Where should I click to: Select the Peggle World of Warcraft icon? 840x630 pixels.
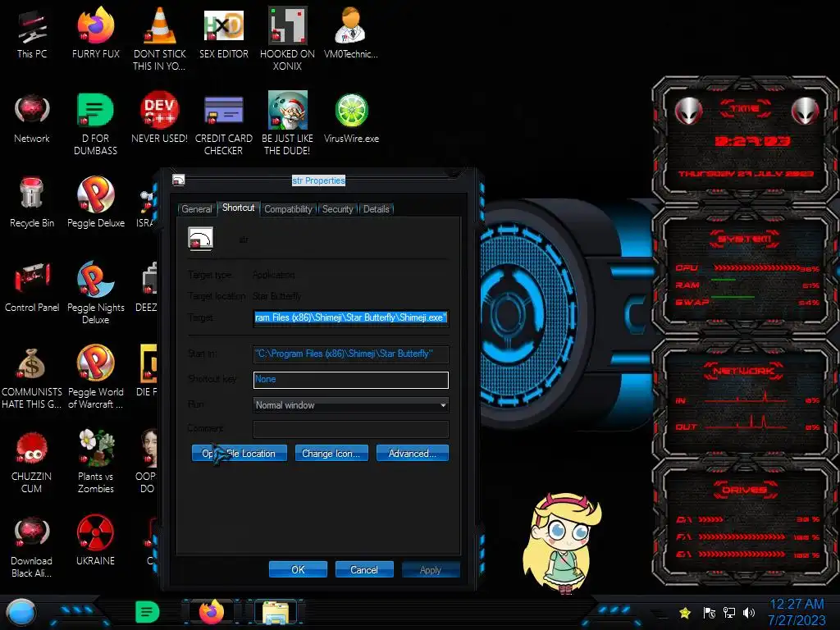point(95,377)
